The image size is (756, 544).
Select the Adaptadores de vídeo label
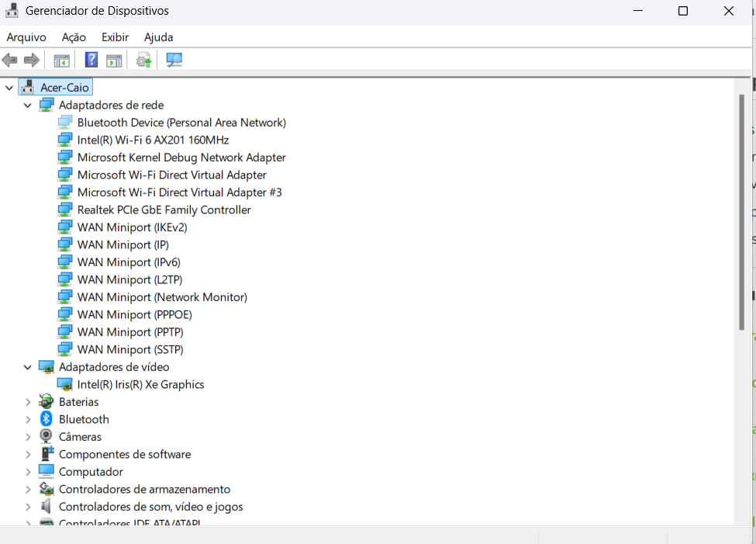(x=114, y=367)
